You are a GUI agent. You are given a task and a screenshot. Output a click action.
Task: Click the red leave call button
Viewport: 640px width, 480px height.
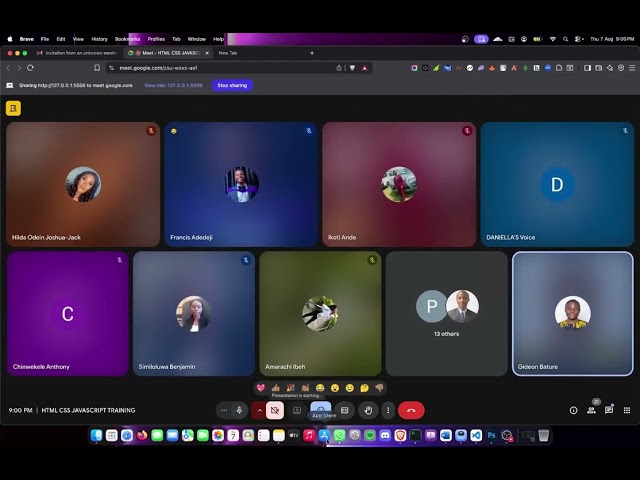click(411, 410)
